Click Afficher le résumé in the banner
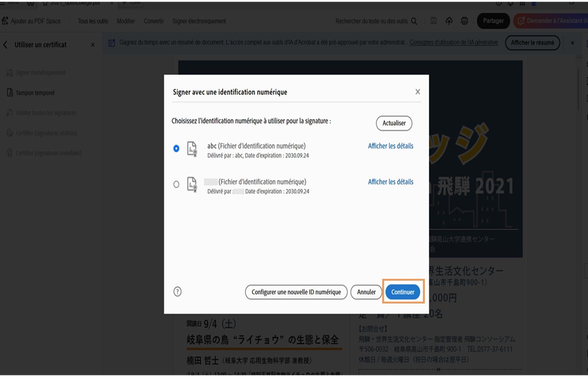 click(532, 42)
